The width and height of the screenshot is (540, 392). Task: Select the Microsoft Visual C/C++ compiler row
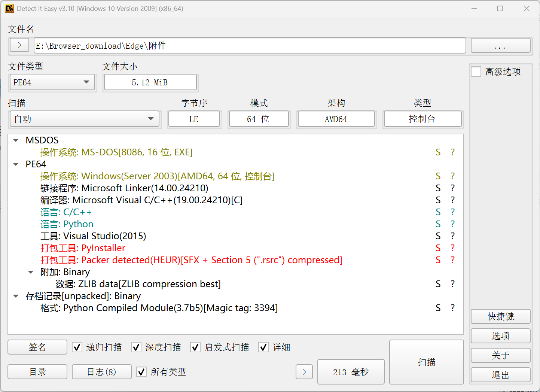(235, 200)
